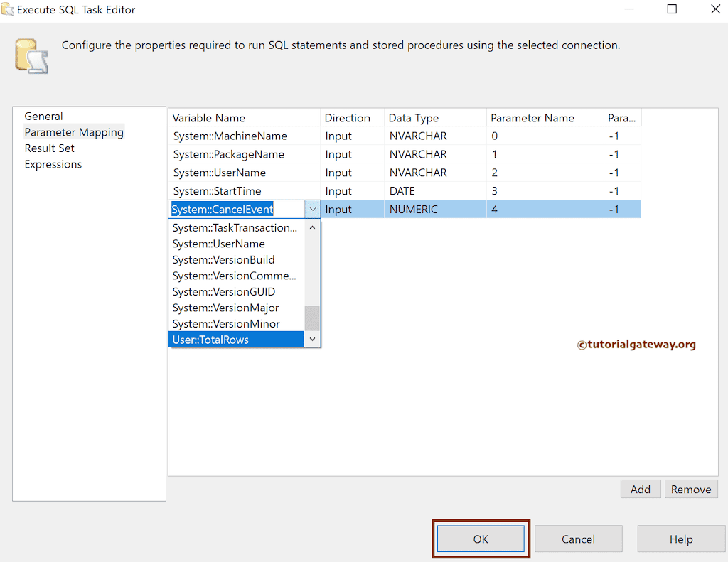This screenshot has height=562, width=728.
Task: Click Remove to delete the selected mapping
Action: point(690,489)
